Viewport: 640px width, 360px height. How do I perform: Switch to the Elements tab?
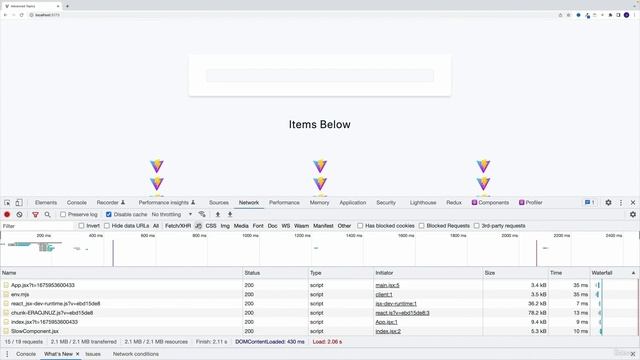click(x=46, y=202)
